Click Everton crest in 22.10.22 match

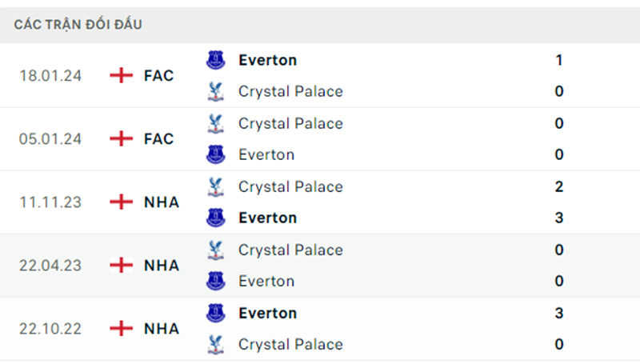[215, 313]
